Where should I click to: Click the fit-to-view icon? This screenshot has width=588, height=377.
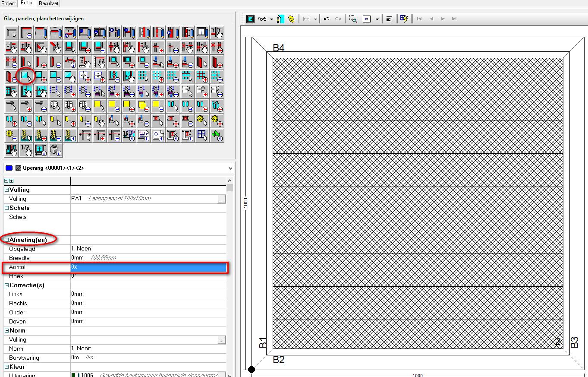(367, 19)
